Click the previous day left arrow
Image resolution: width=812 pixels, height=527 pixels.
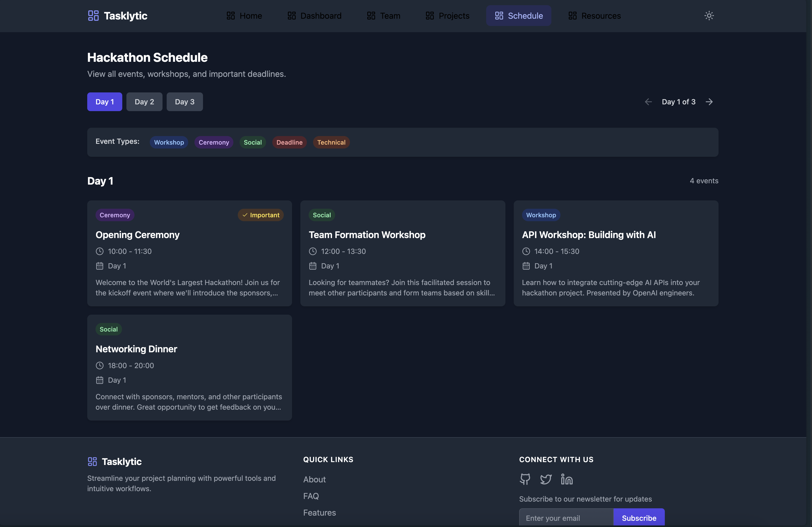[x=648, y=102]
